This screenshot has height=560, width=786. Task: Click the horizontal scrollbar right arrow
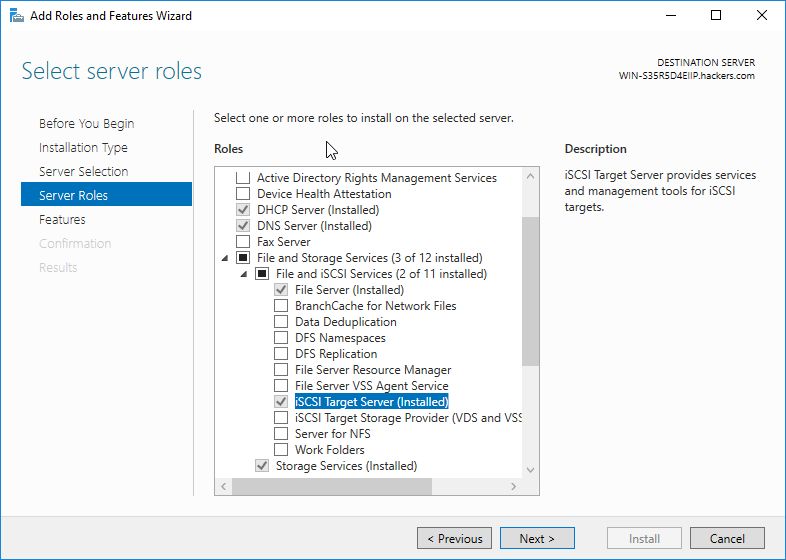point(514,486)
